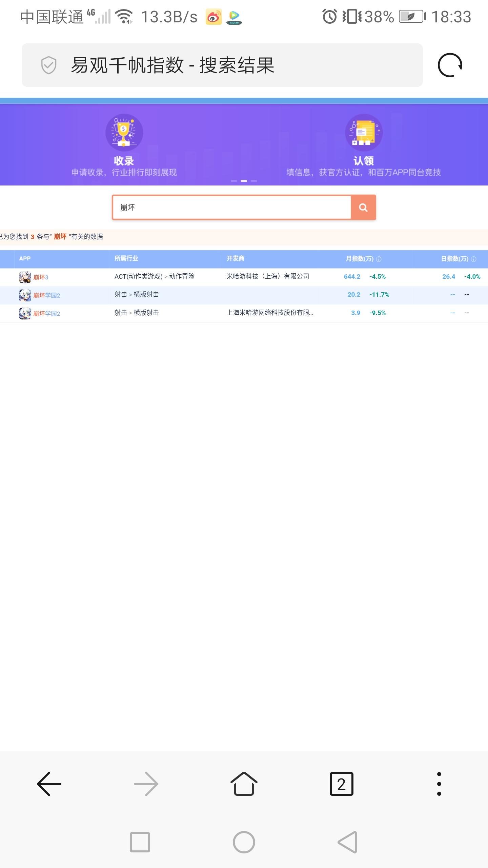Tap the browser home icon
Image resolution: width=488 pixels, height=868 pixels.
(x=244, y=783)
